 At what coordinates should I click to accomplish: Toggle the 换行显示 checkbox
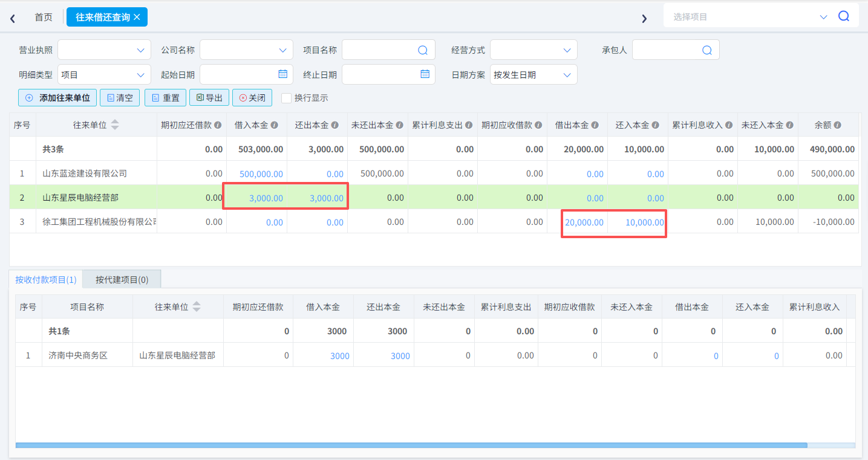287,98
